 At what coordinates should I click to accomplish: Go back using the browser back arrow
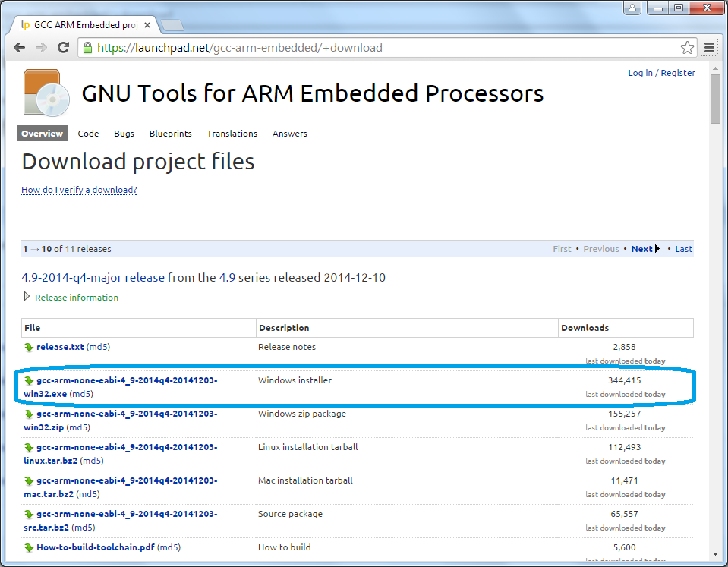pyautogui.click(x=19, y=47)
